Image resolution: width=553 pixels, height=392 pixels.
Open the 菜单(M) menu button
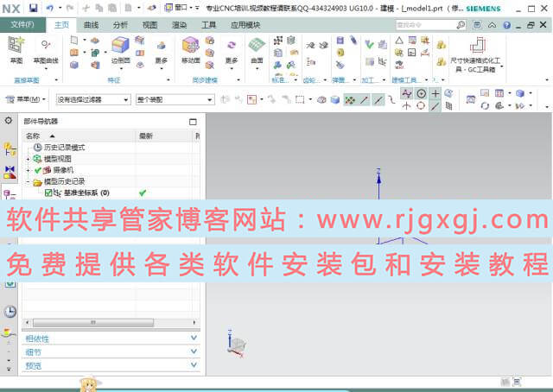(x=27, y=99)
